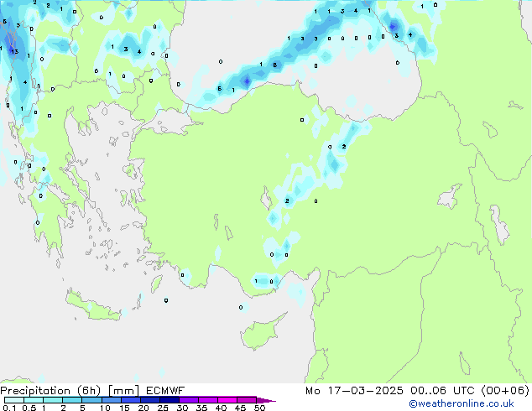Viewport: 532px width, 411px height.
Task: Click the '[mm]' unit label
Action: 123,391
